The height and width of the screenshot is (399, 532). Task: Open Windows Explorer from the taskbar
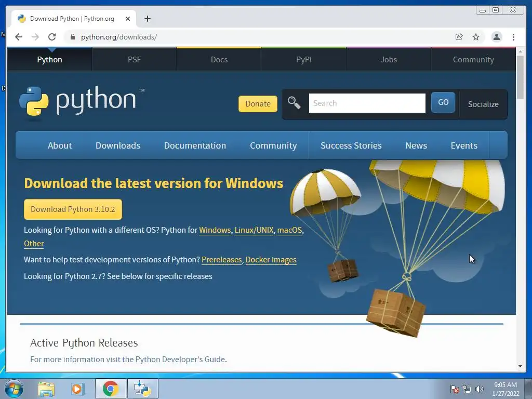(x=46, y=389)
